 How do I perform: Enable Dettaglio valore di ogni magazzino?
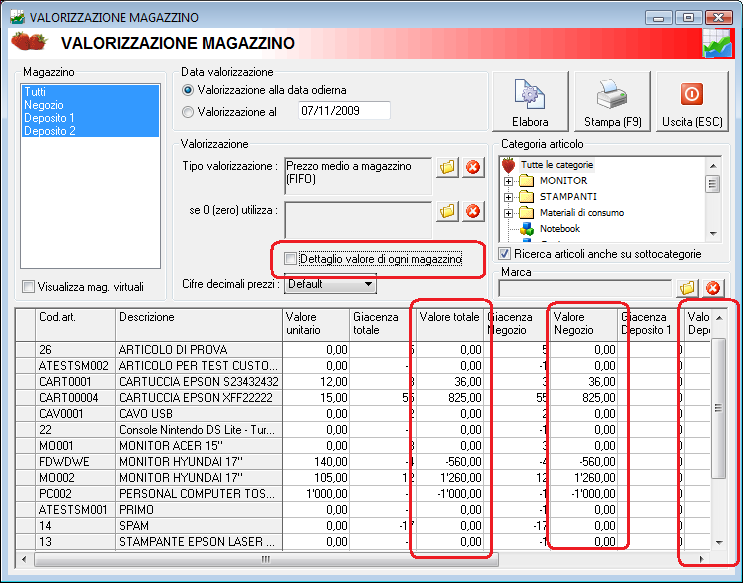pyautogui.click(x=290, y=259)
